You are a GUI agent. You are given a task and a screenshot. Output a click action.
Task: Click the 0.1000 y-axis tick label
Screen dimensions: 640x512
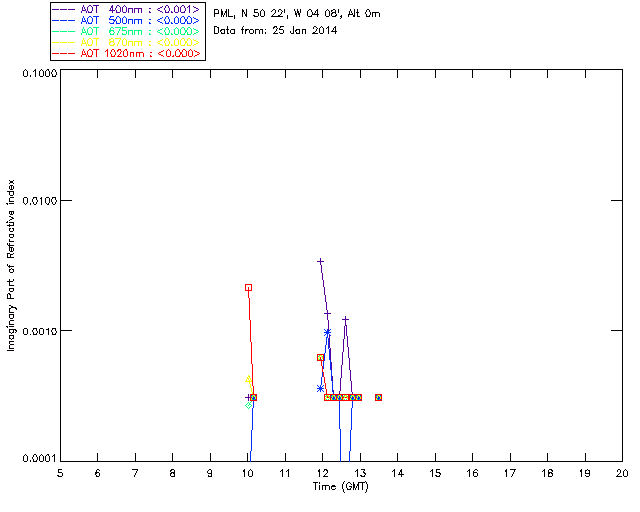[40, 73]
